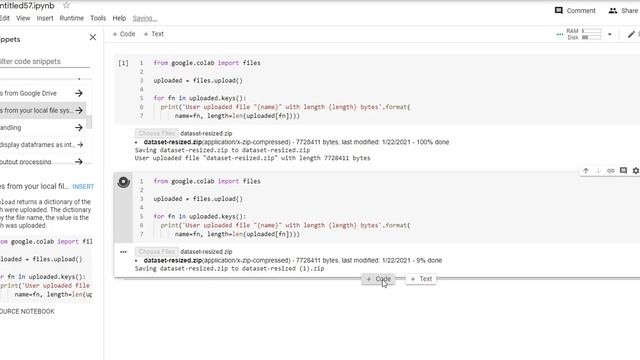The width and height of the screenshot is (640, 360).
Task: Click the pencil editing mode icon
Action: [x=631, y=34]
